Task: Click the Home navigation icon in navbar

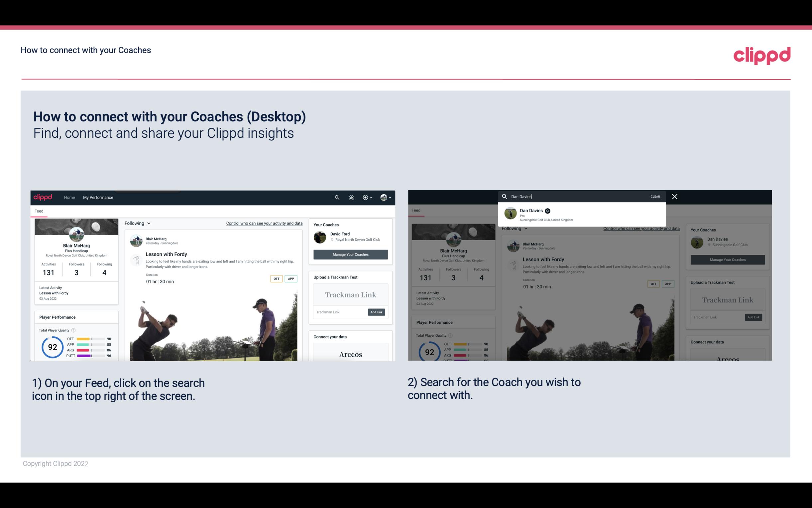Action: pyautogui.click(x=69, y=197)
